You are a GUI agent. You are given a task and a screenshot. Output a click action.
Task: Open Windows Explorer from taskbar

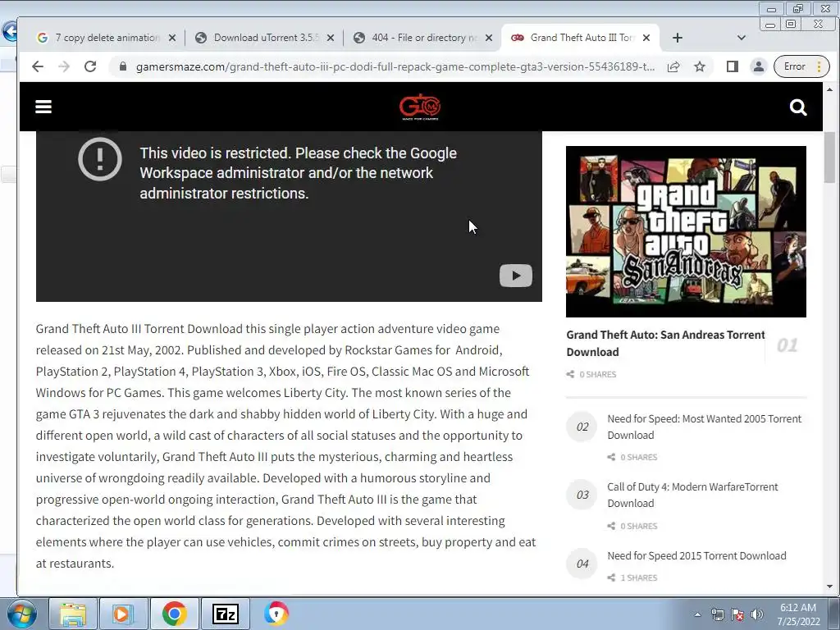click(x=73, y=614)
